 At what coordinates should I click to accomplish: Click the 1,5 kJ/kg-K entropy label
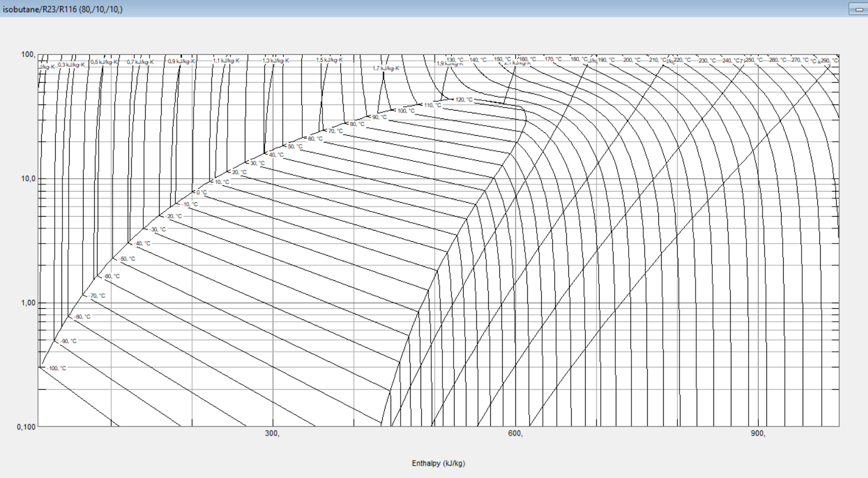pyautogui.click(x=329, y=60)
